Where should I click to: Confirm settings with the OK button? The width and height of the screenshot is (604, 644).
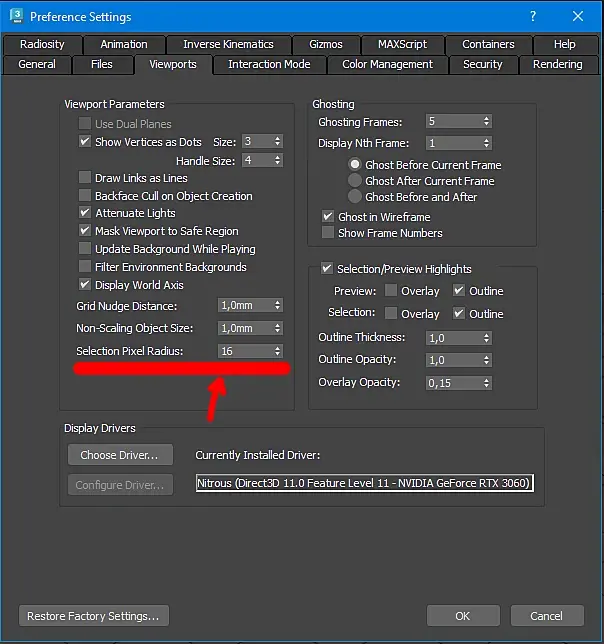pyautogui.click(x=463, y=616)
